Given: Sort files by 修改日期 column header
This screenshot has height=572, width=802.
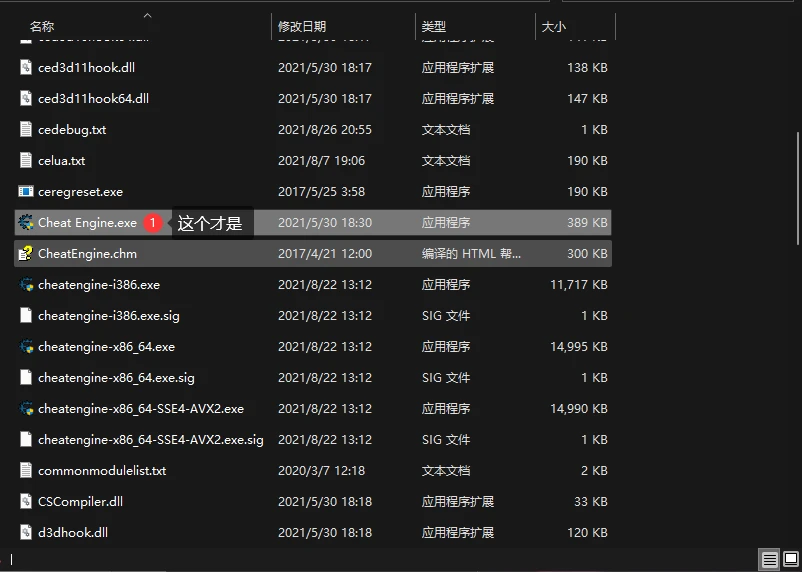Looking at the screenshot, I should coord(302,27).
